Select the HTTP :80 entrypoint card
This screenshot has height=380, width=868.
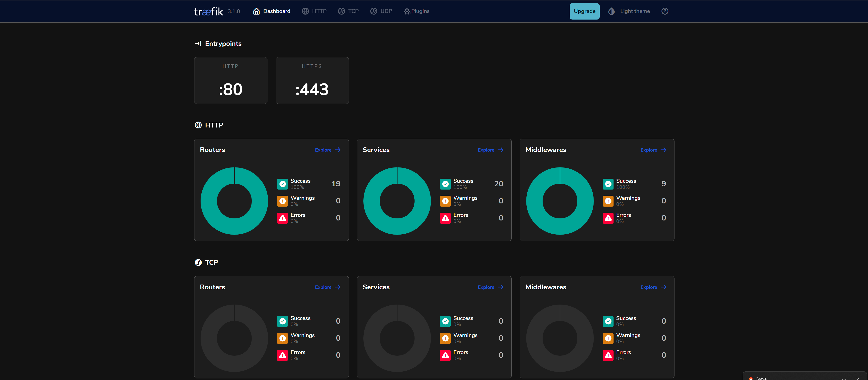click(231, 80)
